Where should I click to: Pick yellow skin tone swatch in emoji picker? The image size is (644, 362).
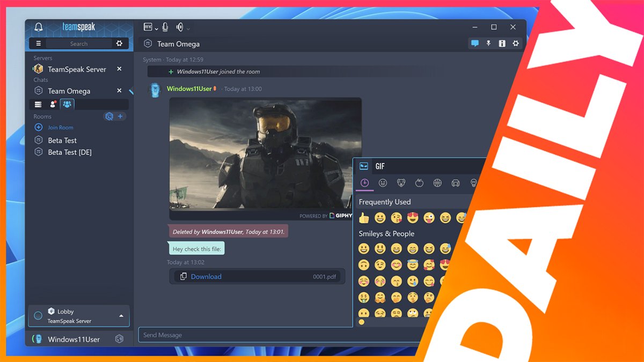pyautogui.click(x=361, y=322)
